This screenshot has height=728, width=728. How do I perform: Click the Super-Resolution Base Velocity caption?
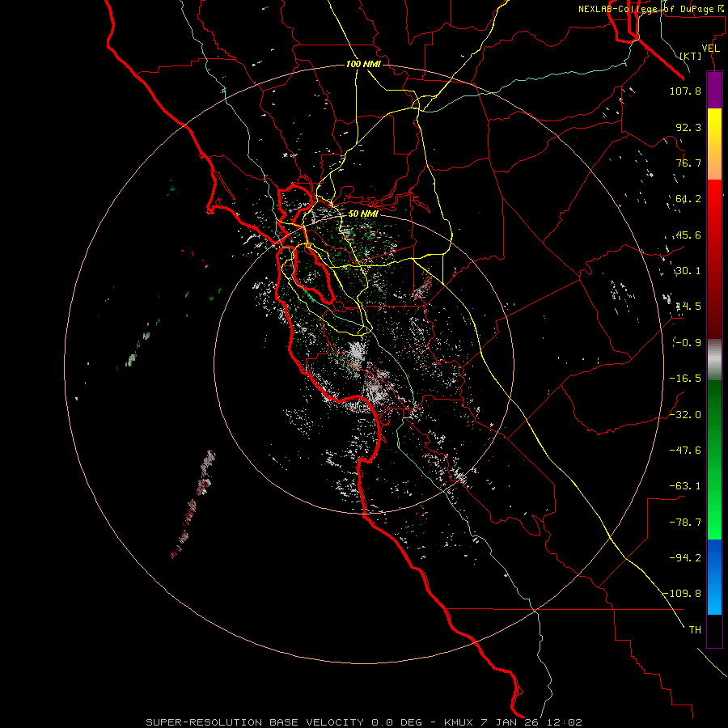point(363,722)
